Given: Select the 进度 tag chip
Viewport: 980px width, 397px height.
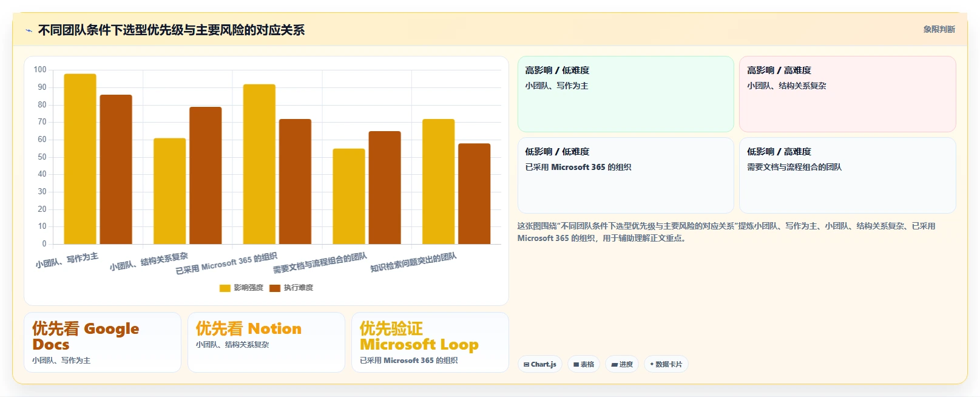Looking at the screenshot, I should tap(621, 364).
